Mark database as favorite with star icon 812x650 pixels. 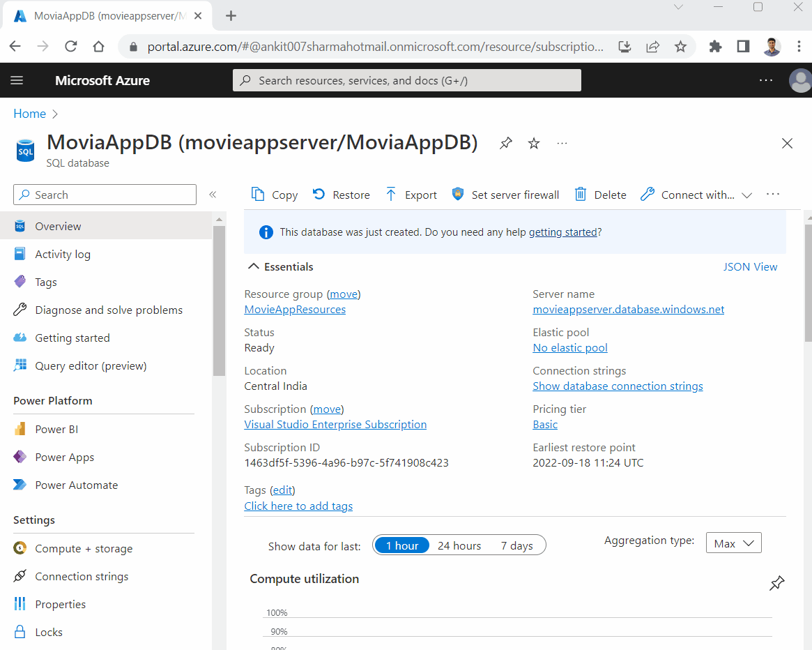click(x=534, y=143)
